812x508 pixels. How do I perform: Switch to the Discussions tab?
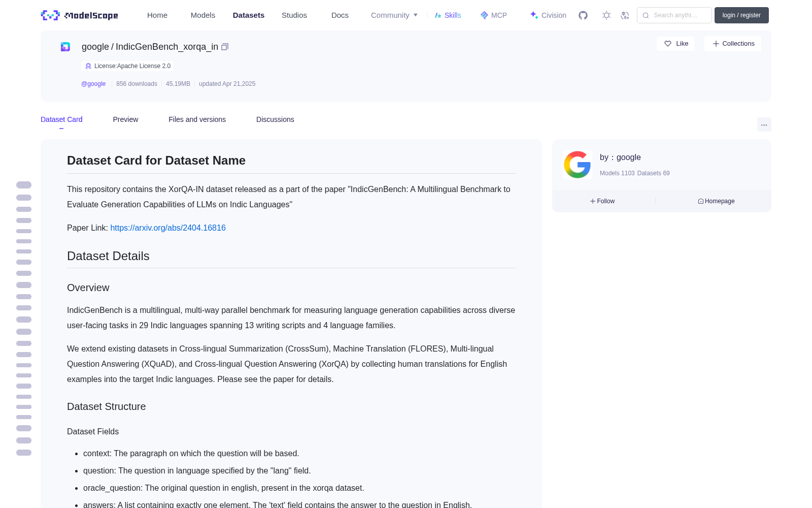(275, 119)
